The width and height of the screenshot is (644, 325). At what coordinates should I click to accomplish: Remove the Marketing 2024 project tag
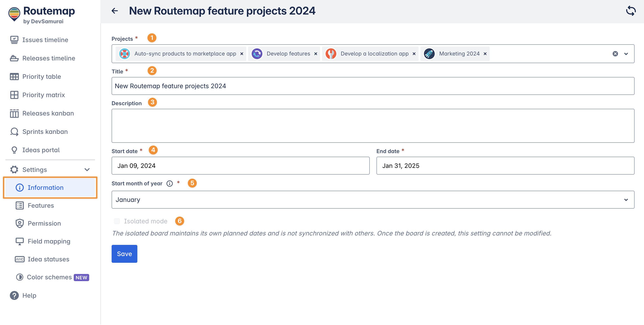485,54
